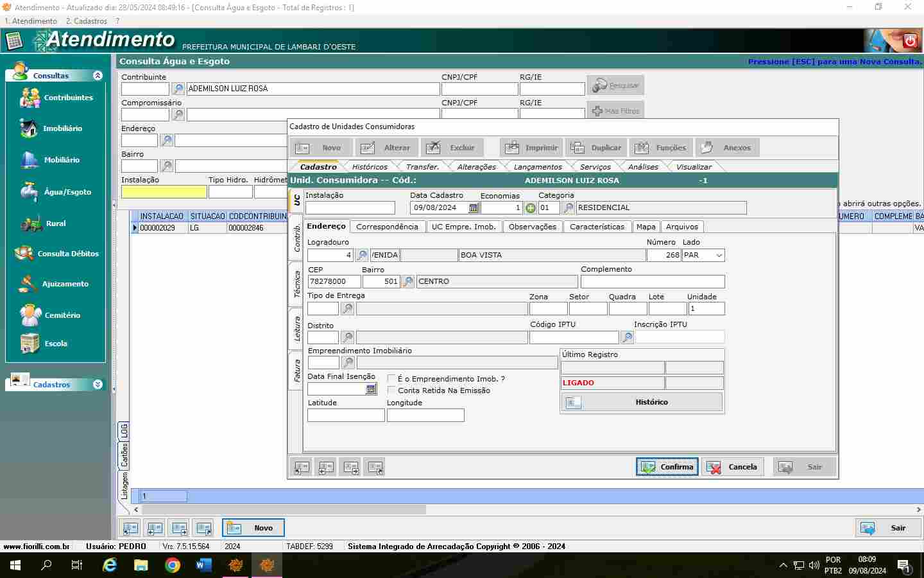
Task: Check 'Conta Retida Na Emissão' option
Action: tap(391, 390)
